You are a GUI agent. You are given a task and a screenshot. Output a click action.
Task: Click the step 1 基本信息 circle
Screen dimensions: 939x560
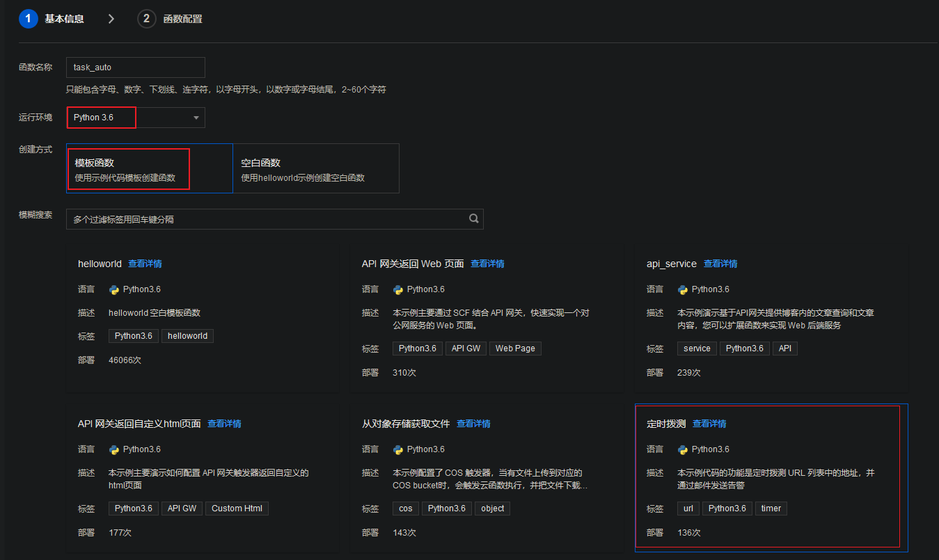point(29,19)
